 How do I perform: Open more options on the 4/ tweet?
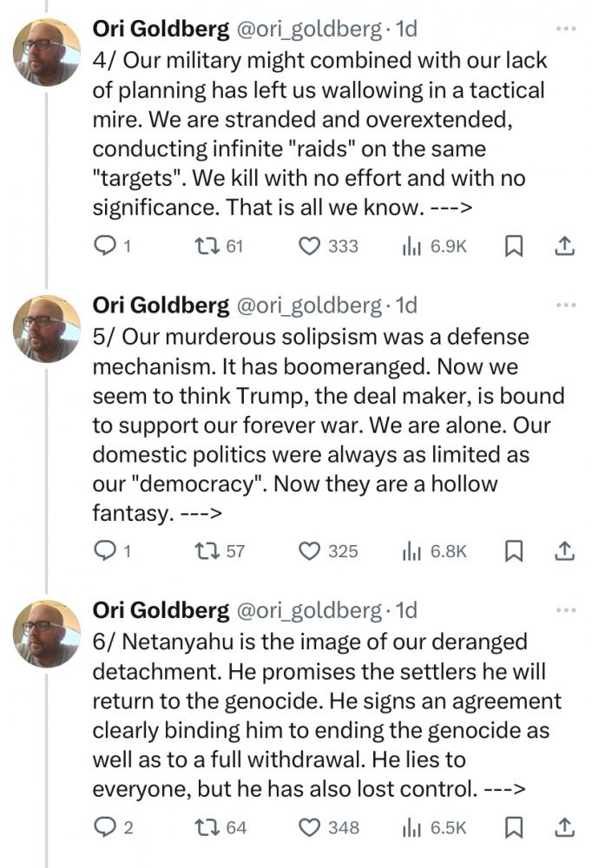pos(565,30)
